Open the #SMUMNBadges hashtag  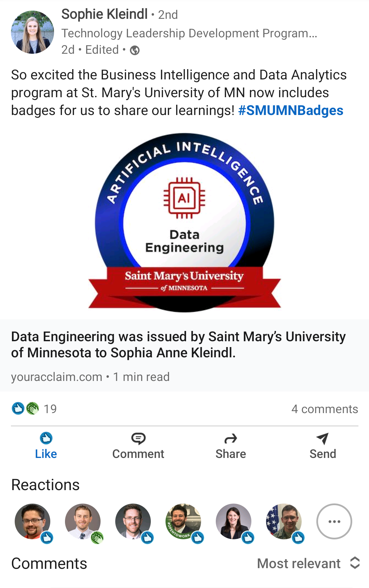[x=290, y=110]
